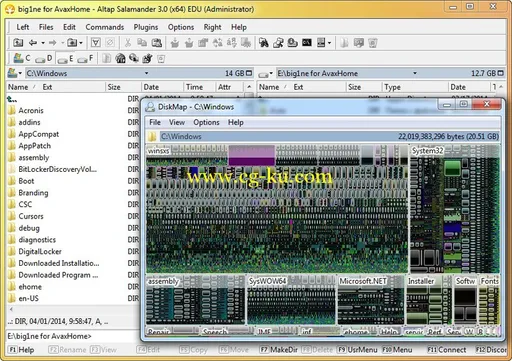Open DiskMap File menu
512x361 pixels.
[155, 122]
